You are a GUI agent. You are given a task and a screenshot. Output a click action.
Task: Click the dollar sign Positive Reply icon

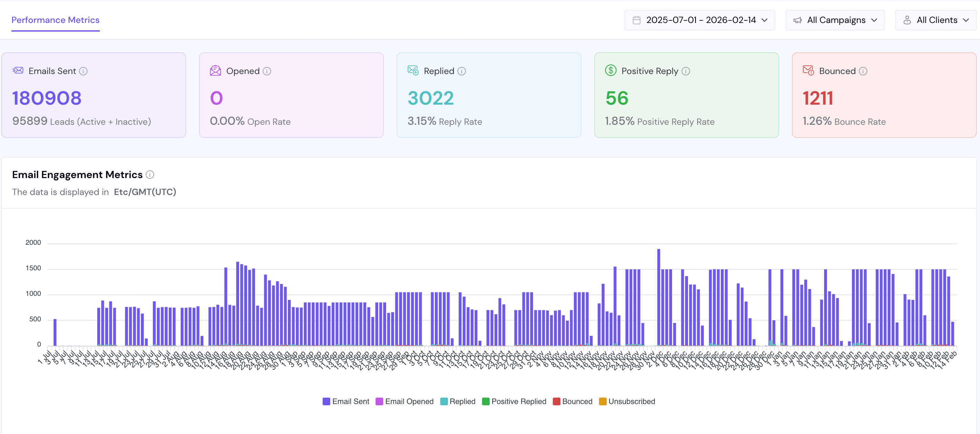tap(610, 71)
